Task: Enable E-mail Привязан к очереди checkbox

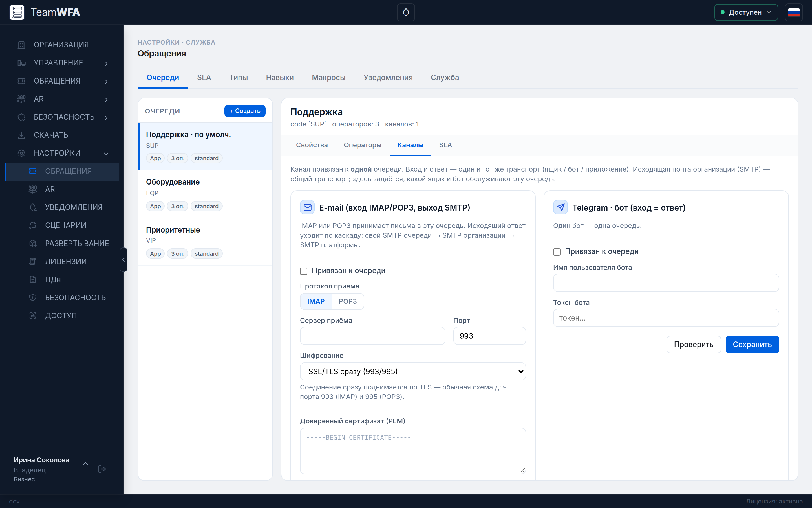Action: [304, 271]
